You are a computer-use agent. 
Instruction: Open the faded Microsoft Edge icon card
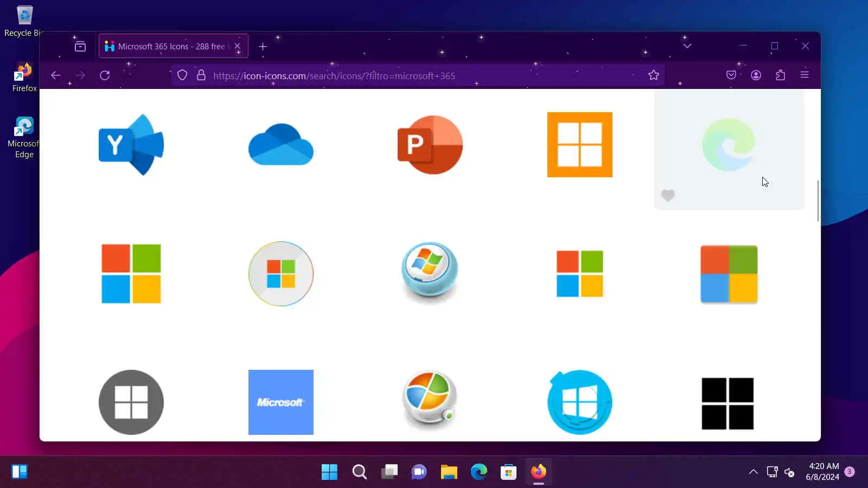(x=729, y=150)
